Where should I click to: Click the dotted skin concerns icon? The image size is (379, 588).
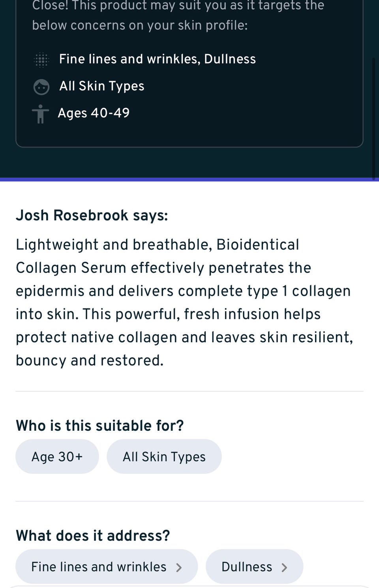click(x=41, y=60)
